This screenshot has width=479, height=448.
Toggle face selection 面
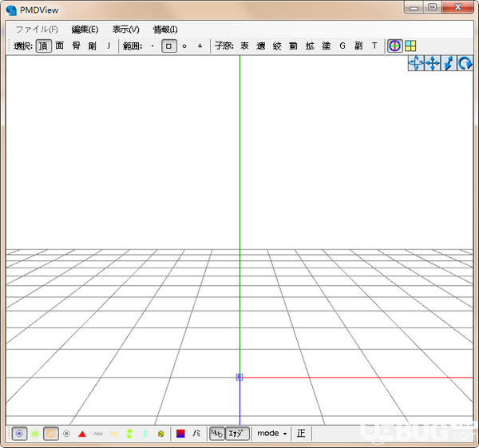(x=60, y=46)
